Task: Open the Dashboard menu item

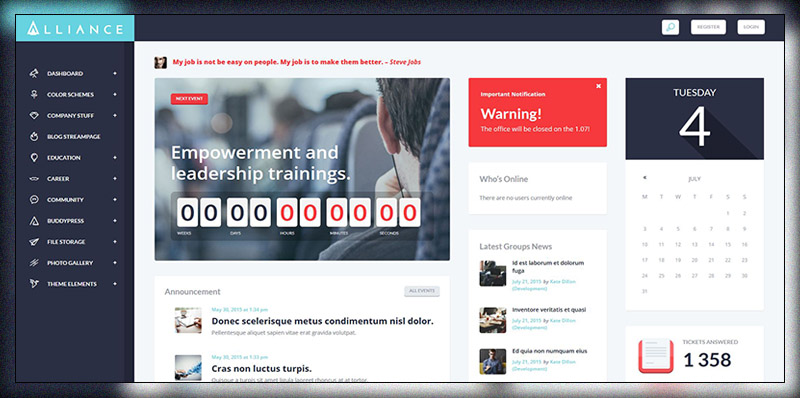Action: (65, 73)
